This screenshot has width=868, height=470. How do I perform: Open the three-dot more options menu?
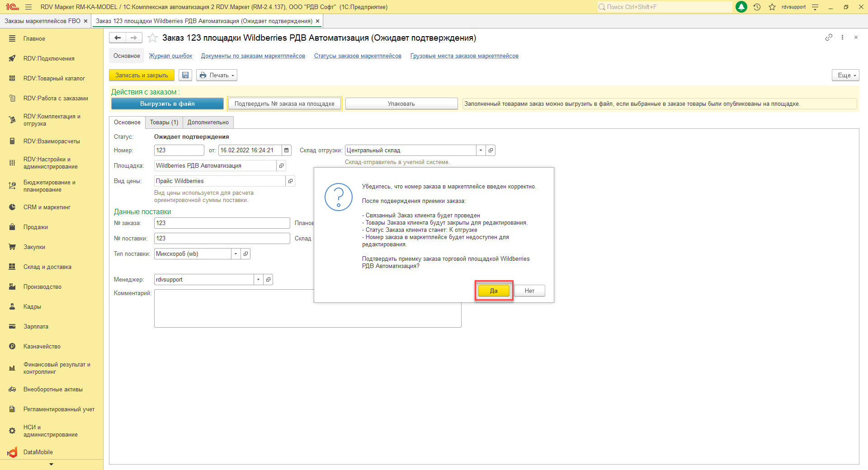point(842,38)
